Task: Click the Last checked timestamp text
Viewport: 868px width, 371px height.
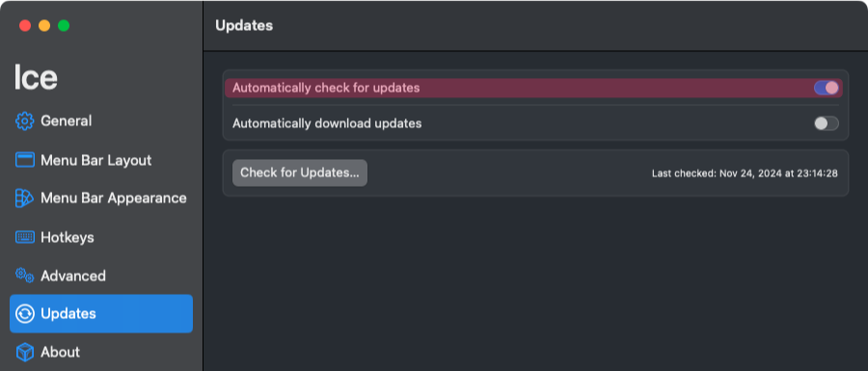Action: pyautogui.click(x=745, y=173)
